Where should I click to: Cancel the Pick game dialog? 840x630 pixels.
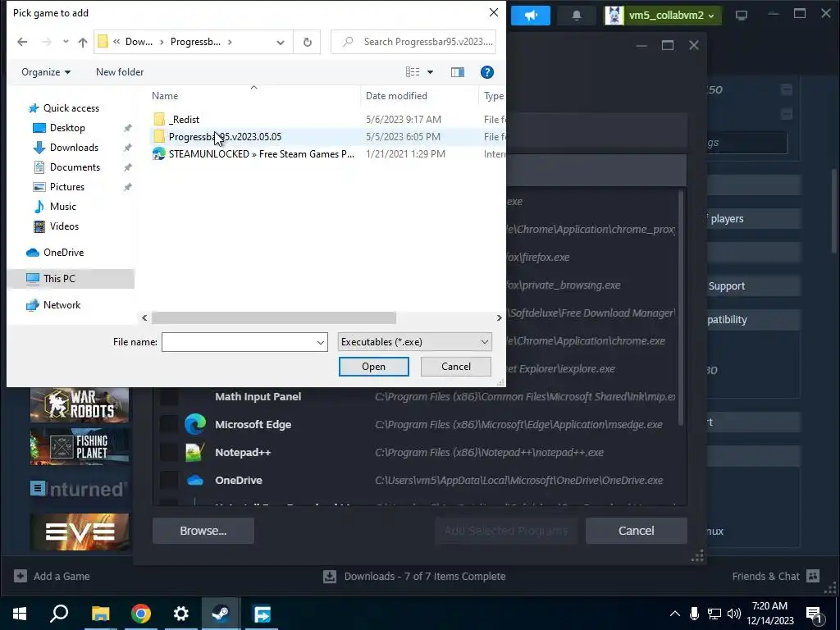456,367
